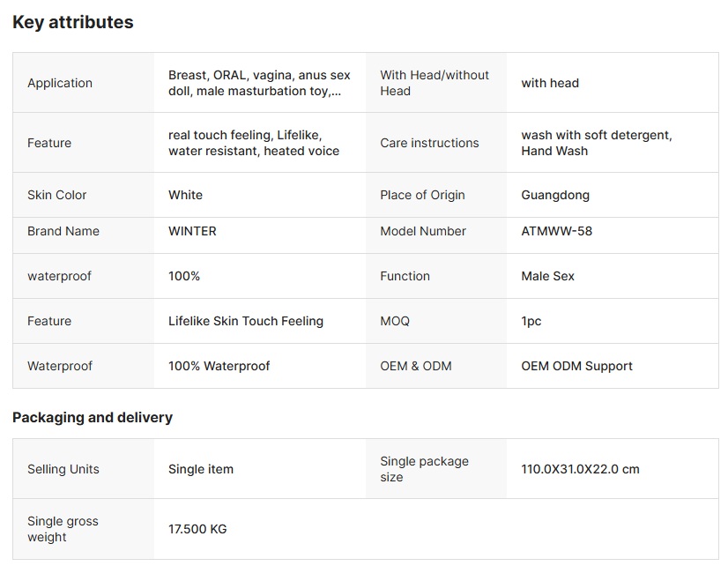This screenshot has height=566, width=728.
Task: Click the Care instructions label
Action: click(429, 143)
